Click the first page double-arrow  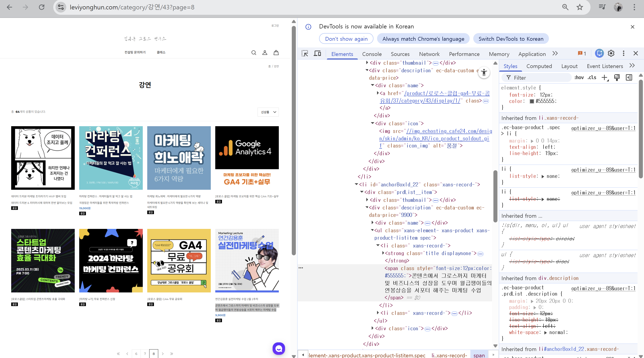pyautogui.click(x=118, y=354)
